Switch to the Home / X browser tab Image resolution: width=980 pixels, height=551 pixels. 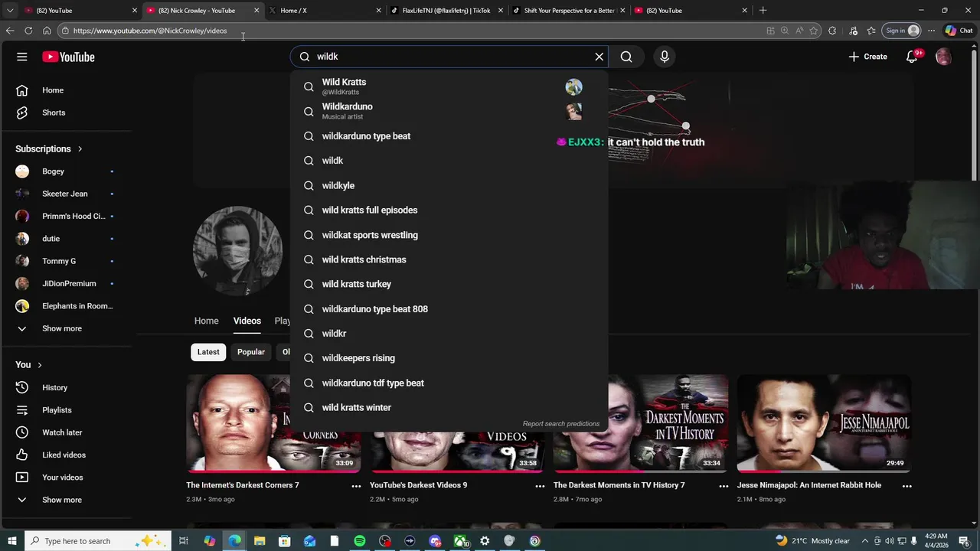click(325, 11)
